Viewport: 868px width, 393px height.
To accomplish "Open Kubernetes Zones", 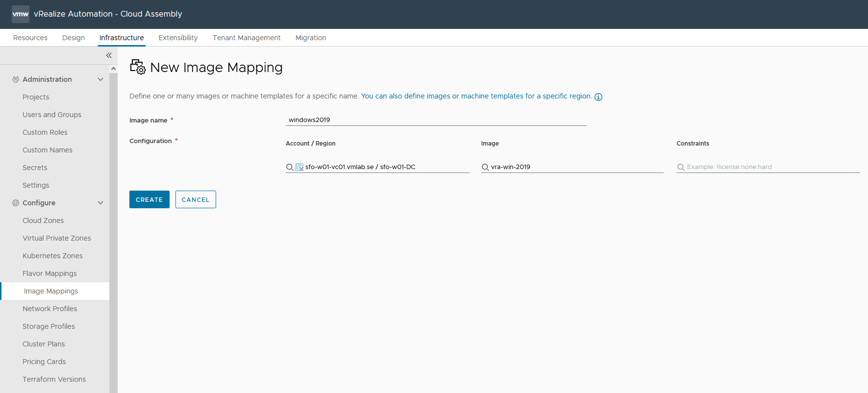I will tap(52, 256).
